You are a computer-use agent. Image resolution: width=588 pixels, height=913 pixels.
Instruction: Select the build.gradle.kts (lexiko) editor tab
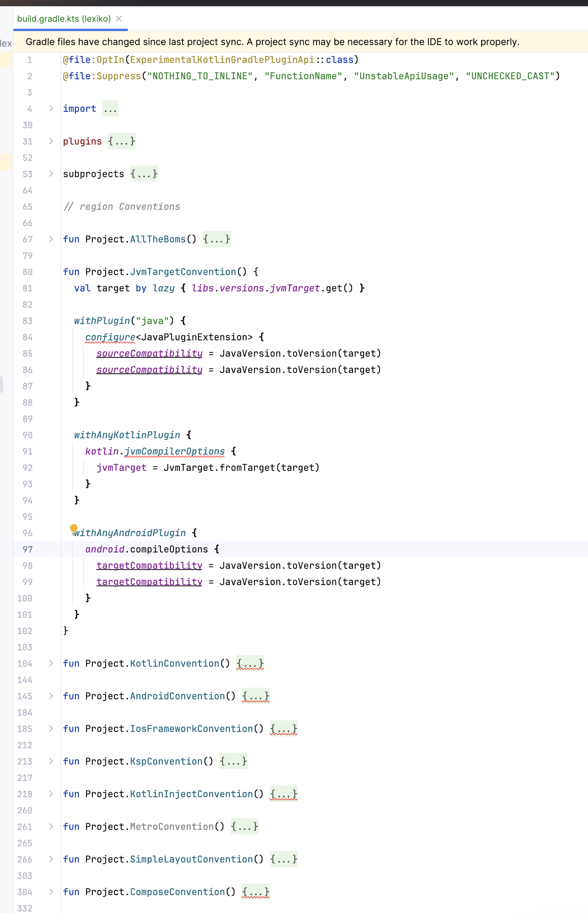pos(64,19)
